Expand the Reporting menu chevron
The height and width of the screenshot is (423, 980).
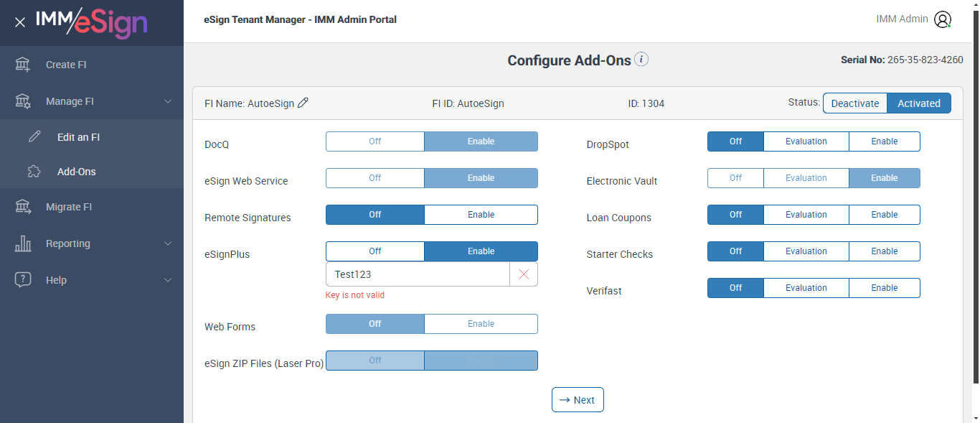click(168, 243)
